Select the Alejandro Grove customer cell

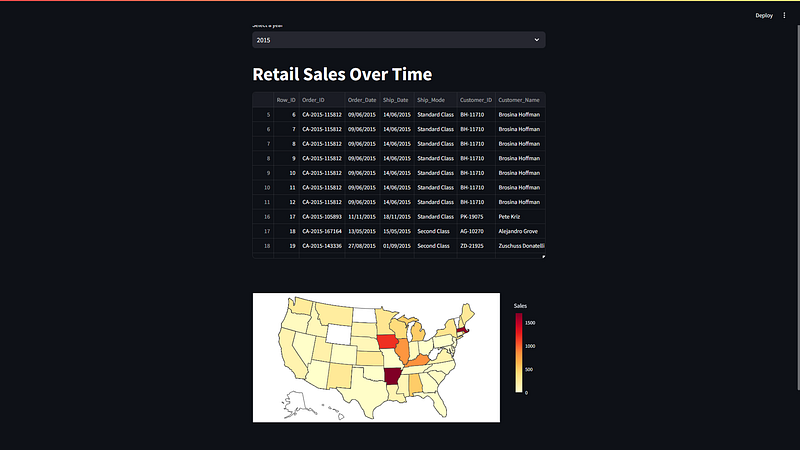[x=520, y=231]
